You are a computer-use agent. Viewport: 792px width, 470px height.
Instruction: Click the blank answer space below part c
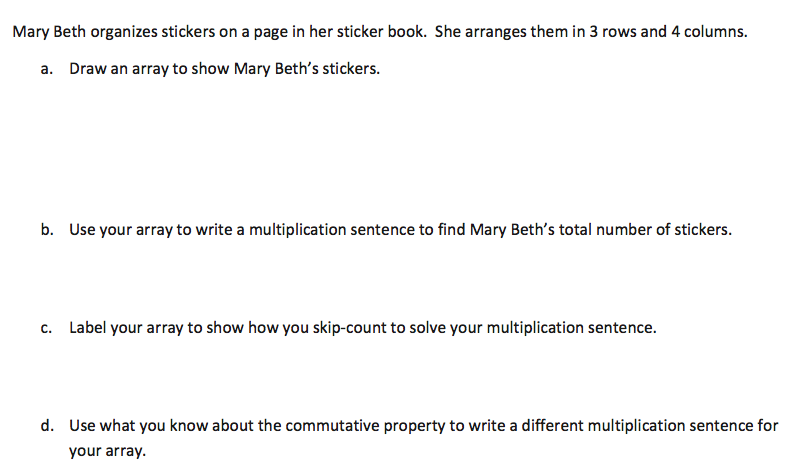pyautogui.click(x=400, y=376)
